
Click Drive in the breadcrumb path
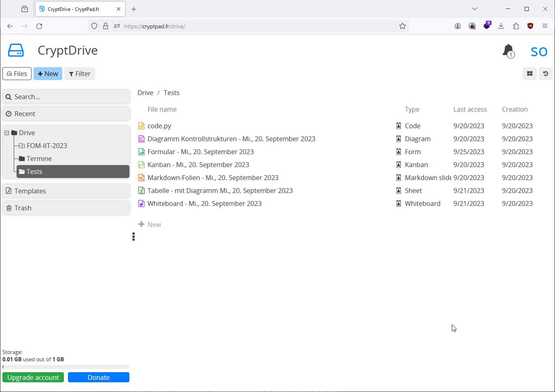click(x=145, y=93)
